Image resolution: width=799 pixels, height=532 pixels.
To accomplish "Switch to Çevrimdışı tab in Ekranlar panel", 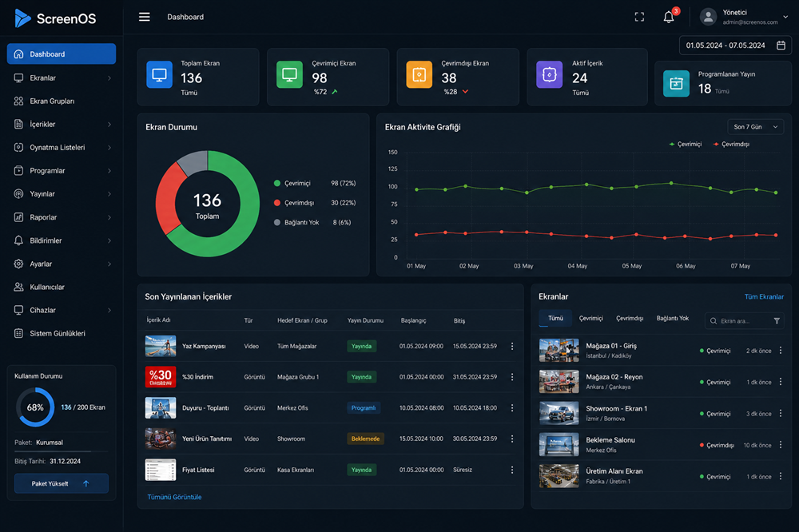I will pyautogui.click(x=630, y=318).
